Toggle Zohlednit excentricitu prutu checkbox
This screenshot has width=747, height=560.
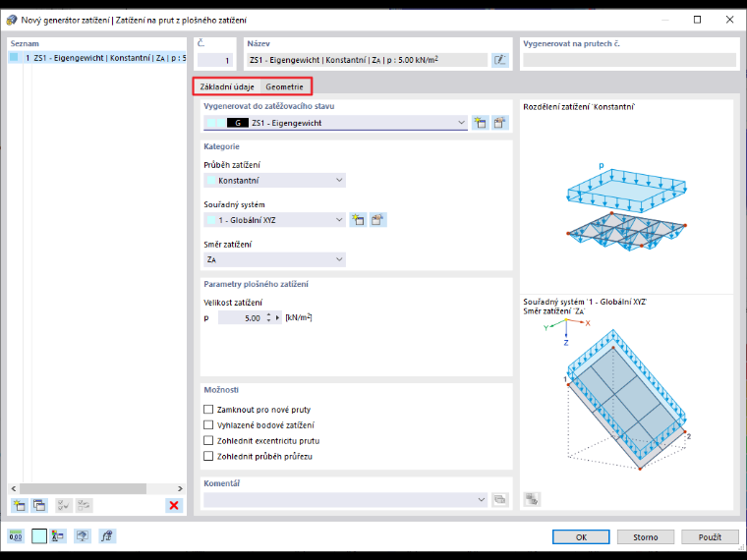pos(208,440)
